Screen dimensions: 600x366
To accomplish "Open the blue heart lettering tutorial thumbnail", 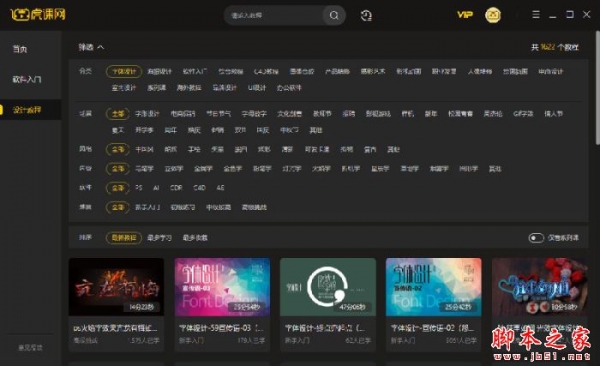I will [x=540, y=287].
